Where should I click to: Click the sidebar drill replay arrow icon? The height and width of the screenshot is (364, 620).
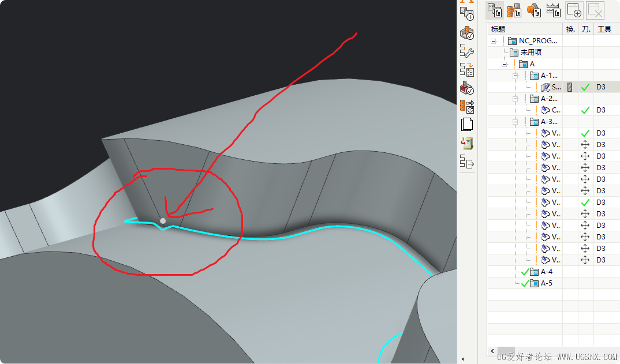pyautogui.click(x=467, y=107)
